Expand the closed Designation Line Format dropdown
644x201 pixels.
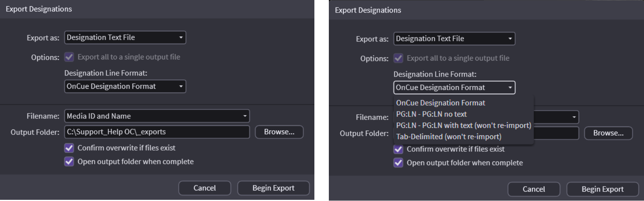[125, 86]
